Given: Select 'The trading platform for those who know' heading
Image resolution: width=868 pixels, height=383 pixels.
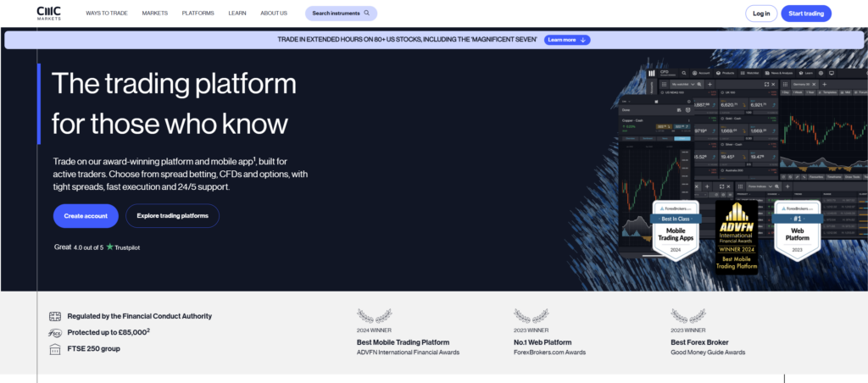Looking at the screenshot, I should [x=174, y=103].
